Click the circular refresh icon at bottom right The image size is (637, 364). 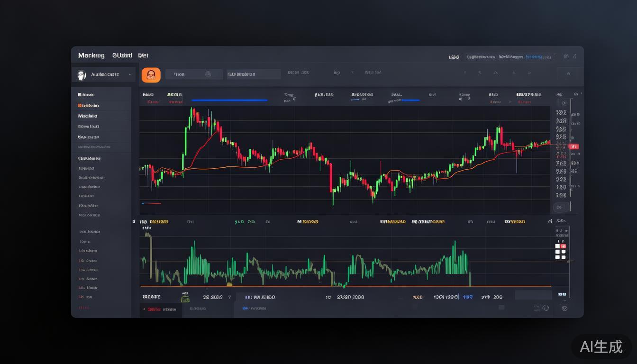[546, 308]
